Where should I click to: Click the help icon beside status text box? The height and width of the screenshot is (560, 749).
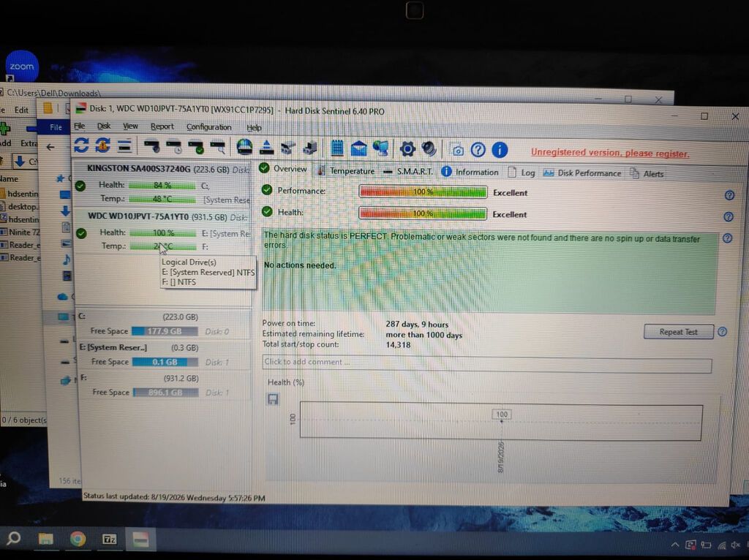click(728, 238)
